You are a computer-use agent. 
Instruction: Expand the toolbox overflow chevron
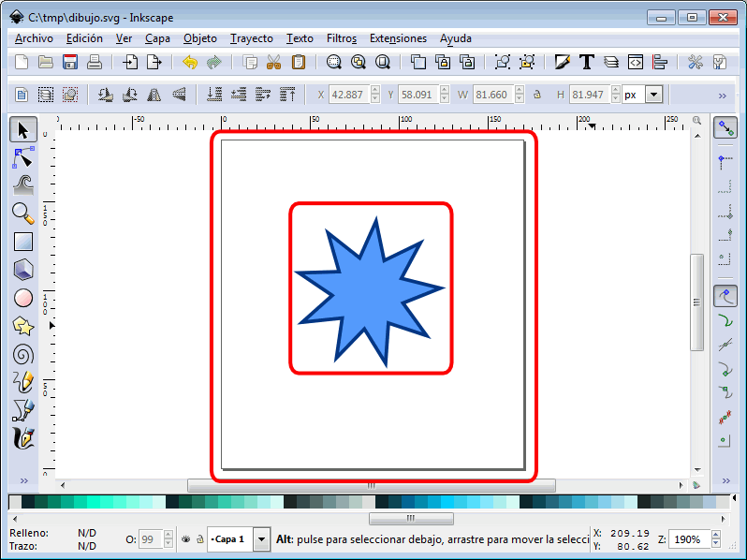point(23,481)
